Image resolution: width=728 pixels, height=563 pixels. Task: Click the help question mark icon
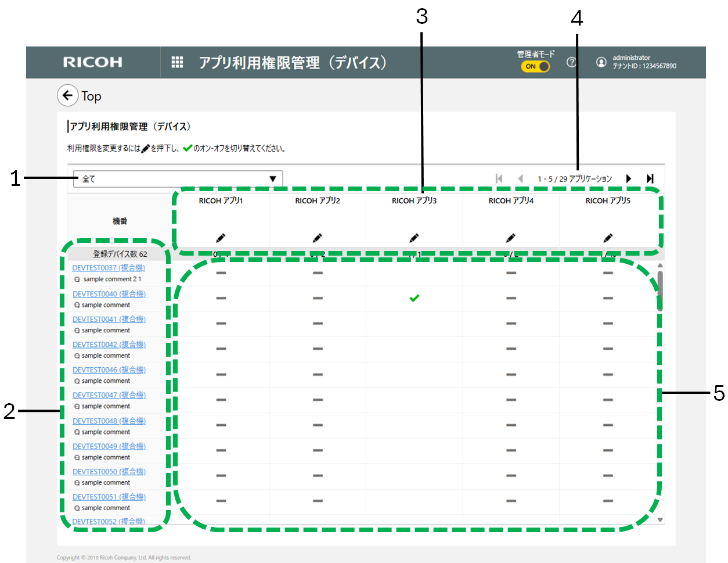[571, 62]
